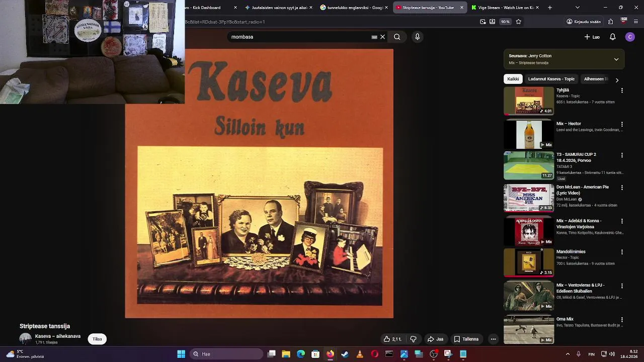Click the taskbar Hae search box
The image size is (644, 362).
pyautogui.click(x=227, y=354)
